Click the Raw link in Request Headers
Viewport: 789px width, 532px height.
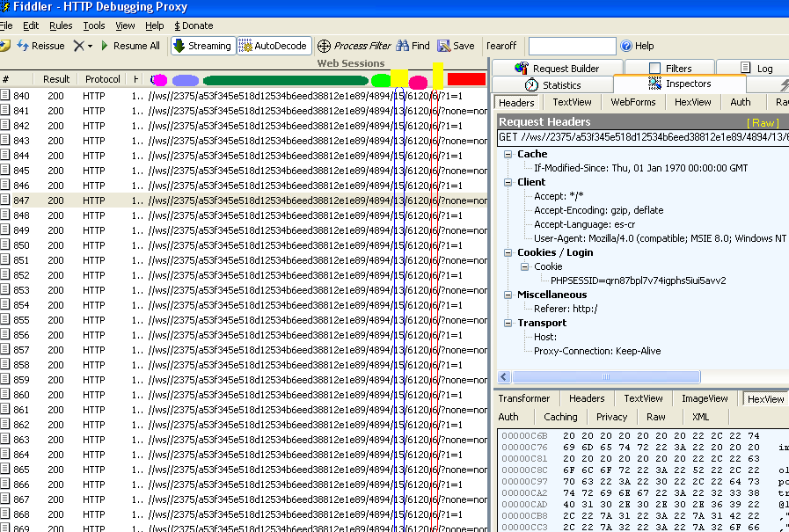click(x=763, y=123)
